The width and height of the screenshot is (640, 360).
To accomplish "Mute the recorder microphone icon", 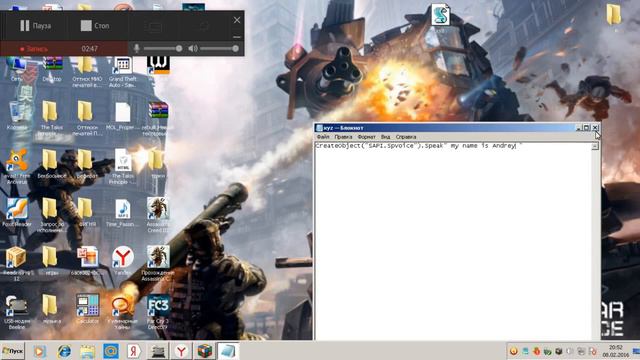I will [x=137, y=49].
